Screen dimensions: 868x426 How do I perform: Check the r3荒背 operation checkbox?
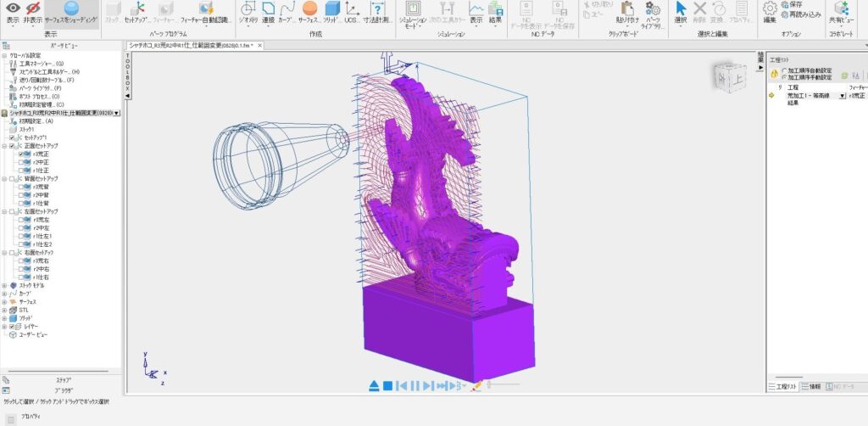point(21,187)
